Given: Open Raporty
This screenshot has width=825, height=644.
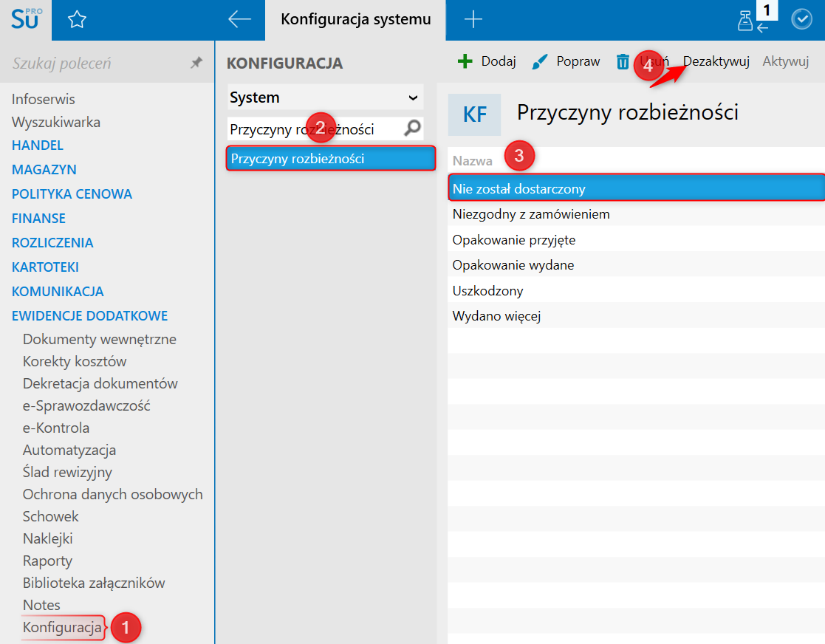Looking at the screenshot, I should point(47,561).
